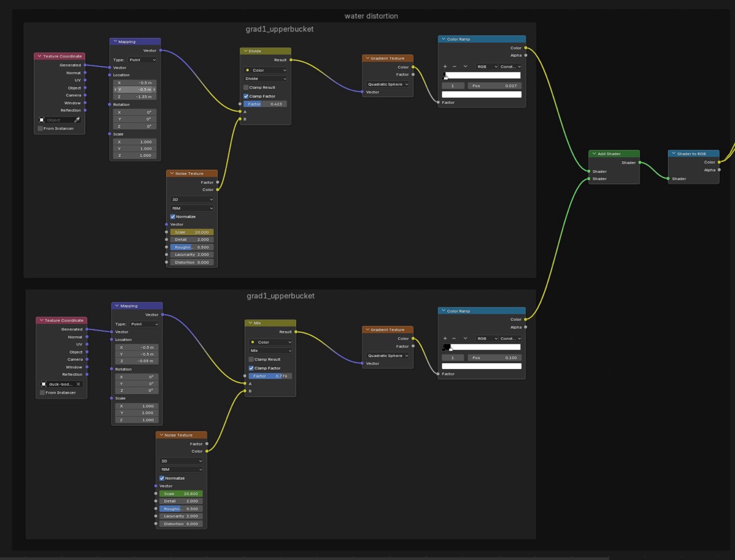Disable Clamp Factor on the Divide node
The image size is (735, 560).
click(x=246, y=96)
